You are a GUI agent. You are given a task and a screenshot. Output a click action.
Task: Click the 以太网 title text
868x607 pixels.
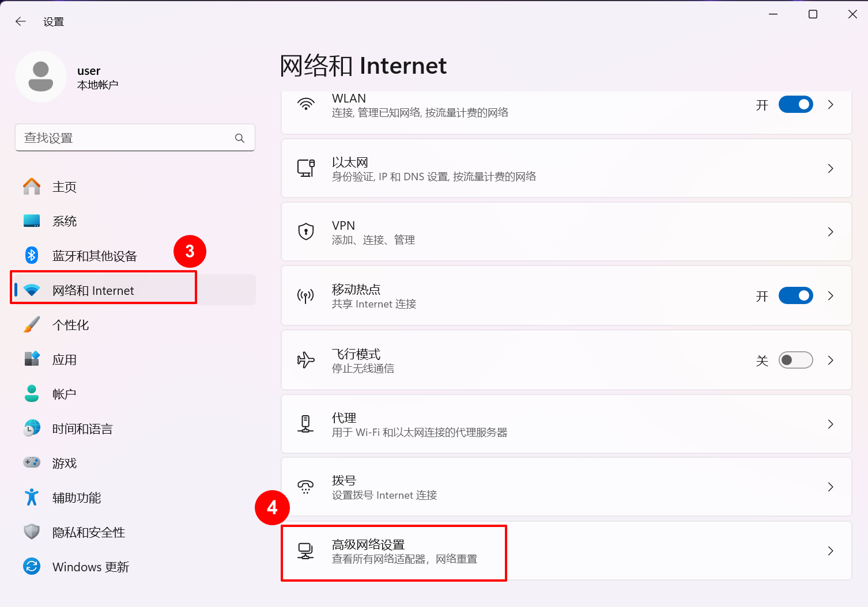350,162
